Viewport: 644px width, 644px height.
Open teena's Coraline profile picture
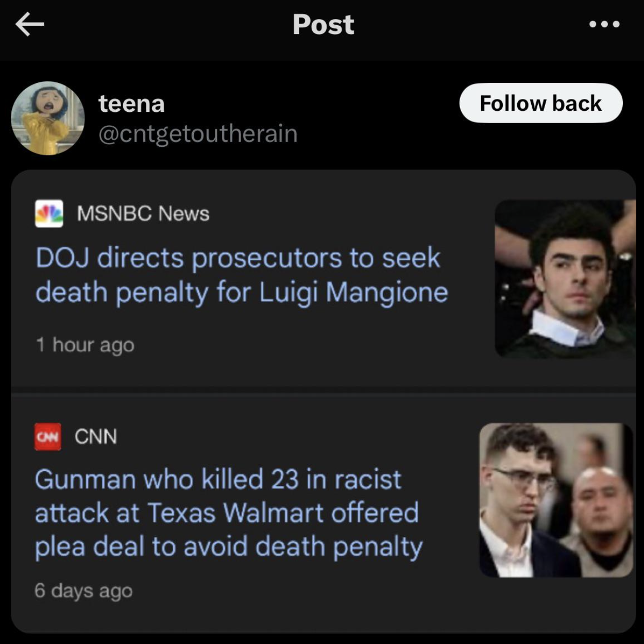pos(48,118)
